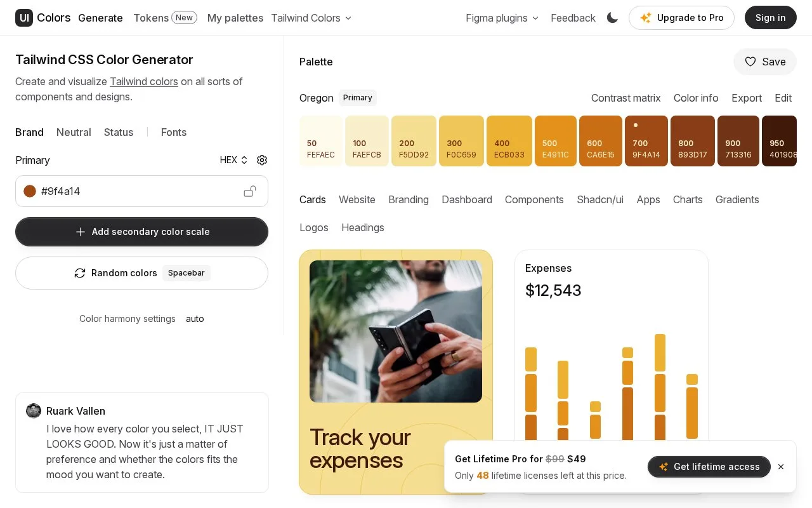
Task: Export the Oregon palette
Action: pyautogui.click(x=747, y=98)
